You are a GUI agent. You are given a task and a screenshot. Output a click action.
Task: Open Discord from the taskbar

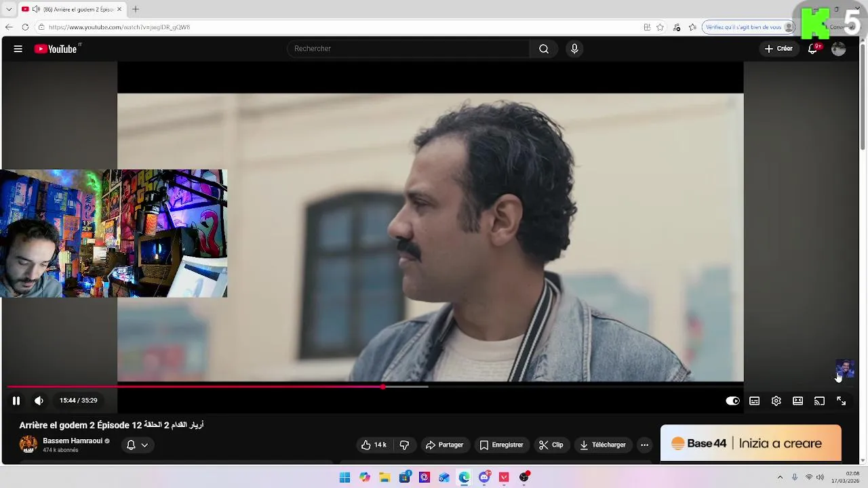click(484, 477)
